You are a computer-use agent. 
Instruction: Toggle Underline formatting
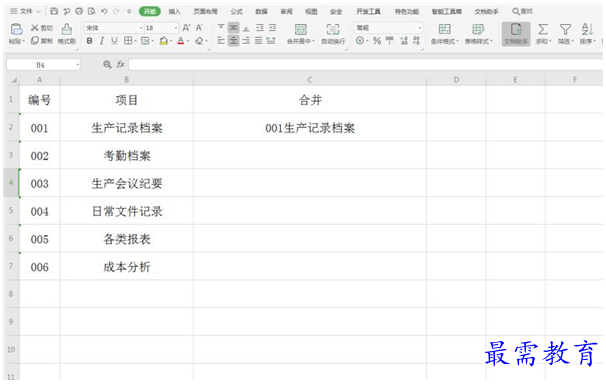coord(114,41)
